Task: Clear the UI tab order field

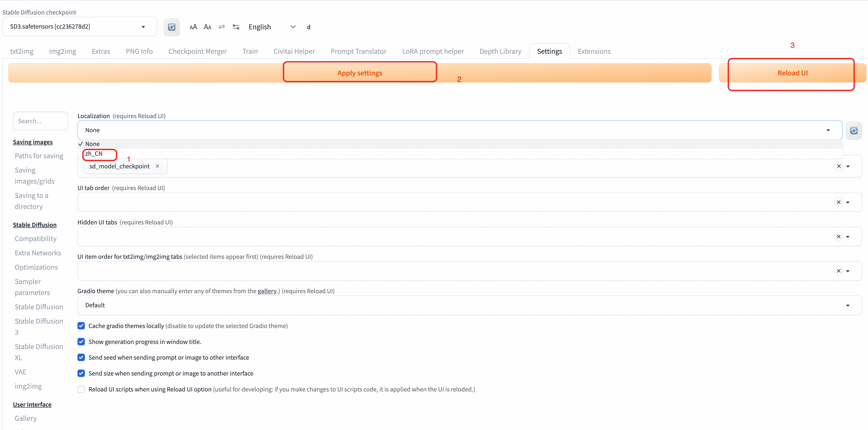Action: point(839,202)
